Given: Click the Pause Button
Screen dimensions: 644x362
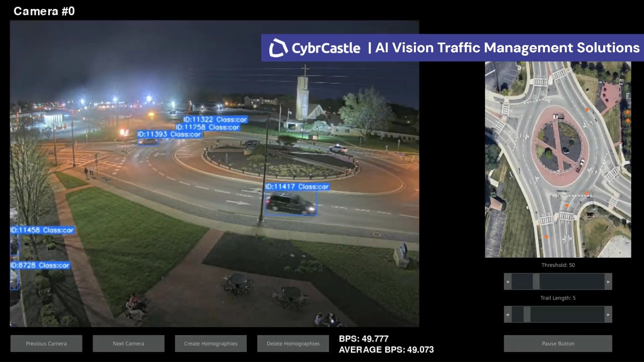Looking at the screenshot, I should point(558,343).
